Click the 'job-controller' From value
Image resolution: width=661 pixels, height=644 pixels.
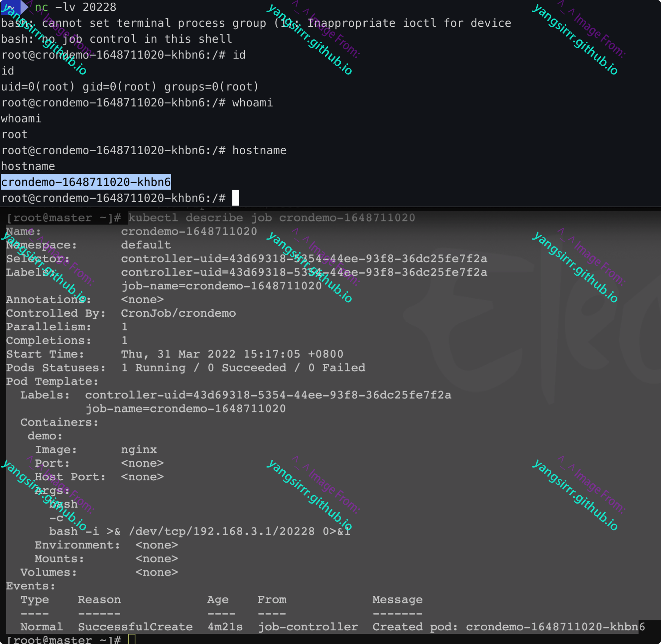tap(308, 627)
